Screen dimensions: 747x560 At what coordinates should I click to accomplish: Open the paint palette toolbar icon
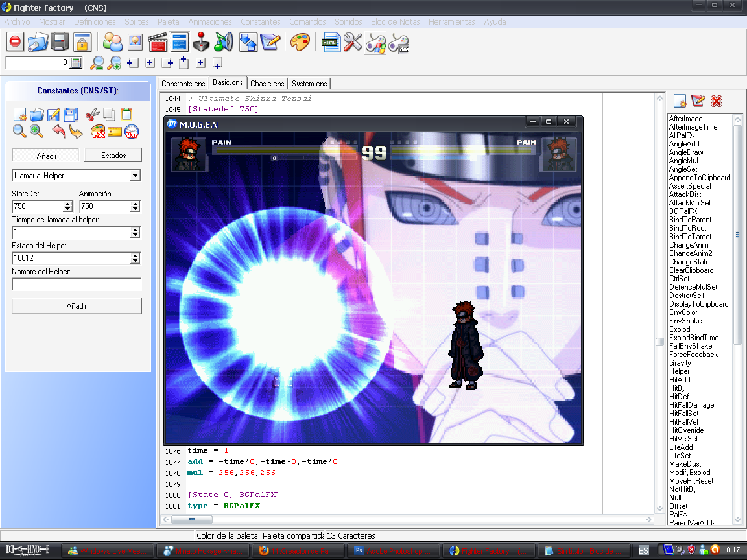(x=300, y=42)
